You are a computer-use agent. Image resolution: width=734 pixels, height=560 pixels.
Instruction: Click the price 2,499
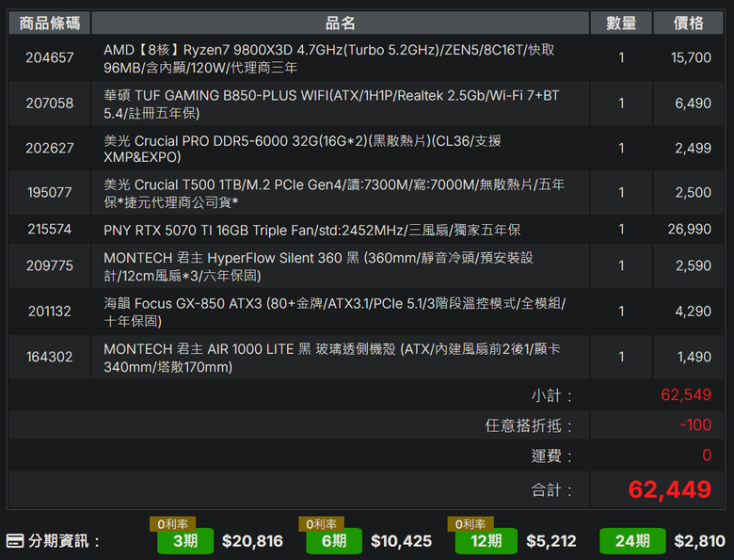click(693, 148)
